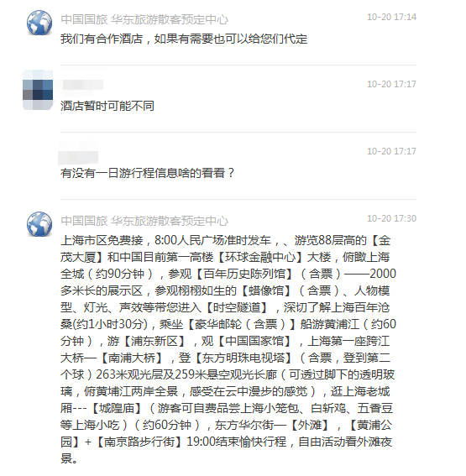The height and width of the screenshot is (476, 466).
Task: Select the reply 酒店暂时可能不同
Action: (x=107, y=106)
